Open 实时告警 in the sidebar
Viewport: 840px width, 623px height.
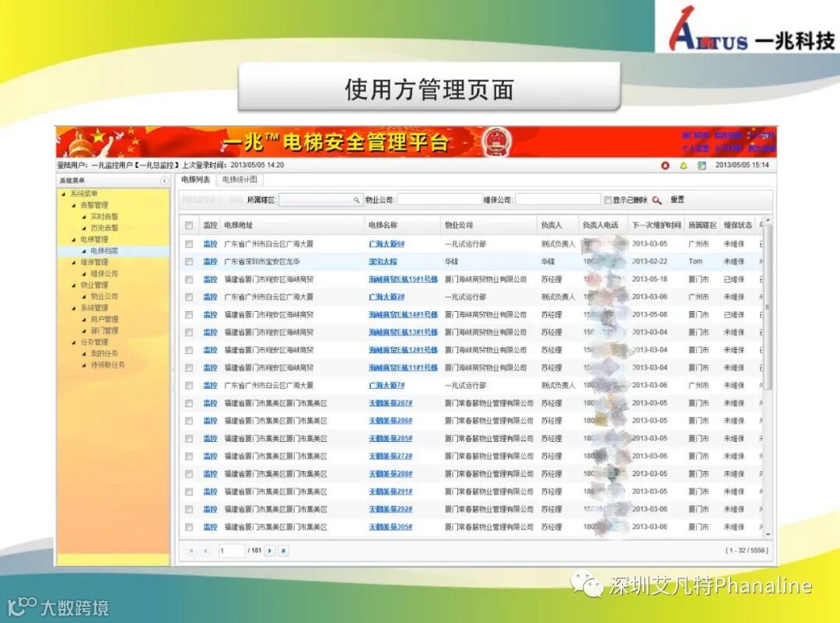pyautogui.click(x=104, y=217)
